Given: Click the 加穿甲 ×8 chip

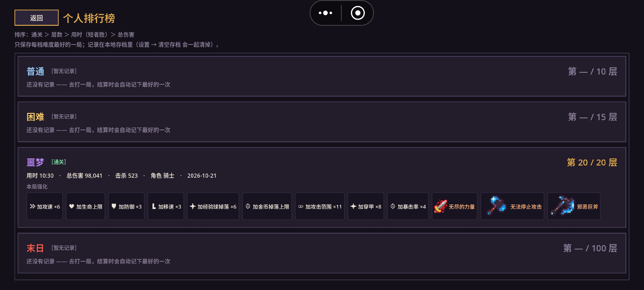Looking at the screenshot, I should coord(366,206).
